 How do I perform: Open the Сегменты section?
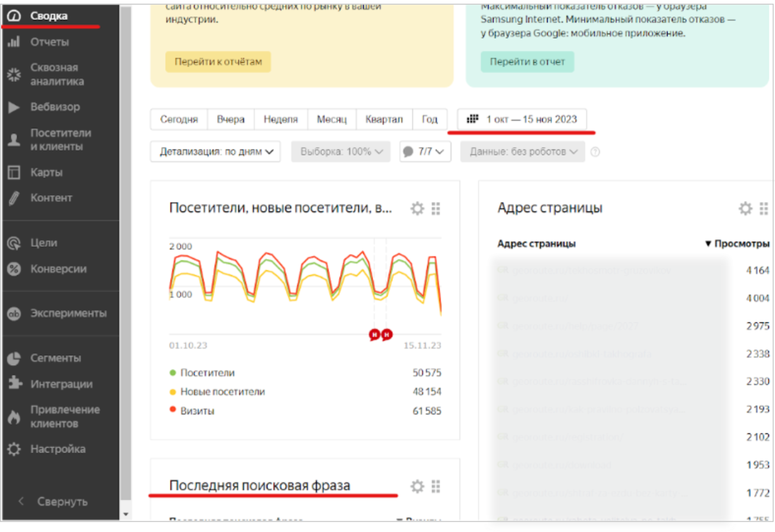coord(54,358)
